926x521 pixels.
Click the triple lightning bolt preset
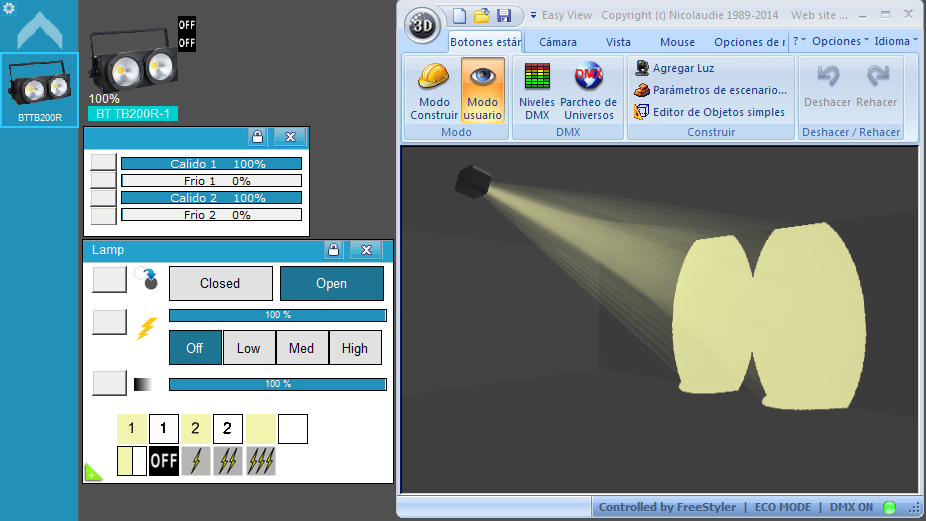(260, 461)
